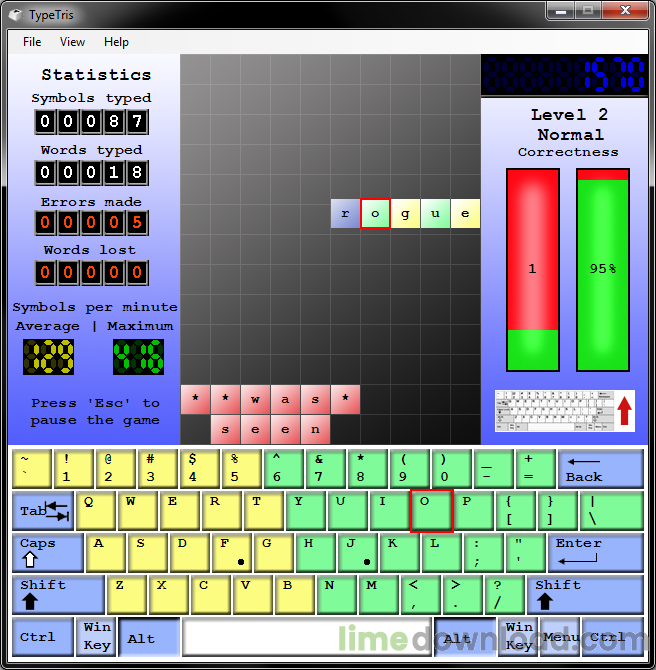Screen dimensions: 656x670
Task: Click the J key with dot
Action: [x=357, y=552]
